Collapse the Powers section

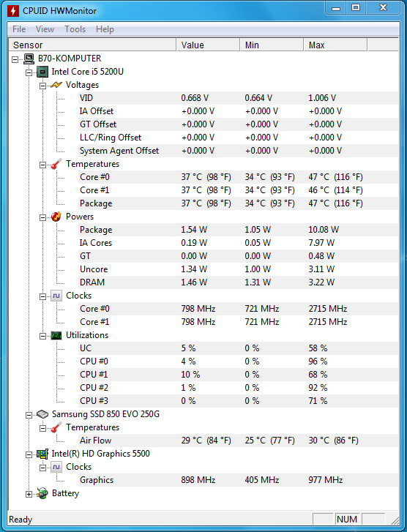tap(42, 217)
